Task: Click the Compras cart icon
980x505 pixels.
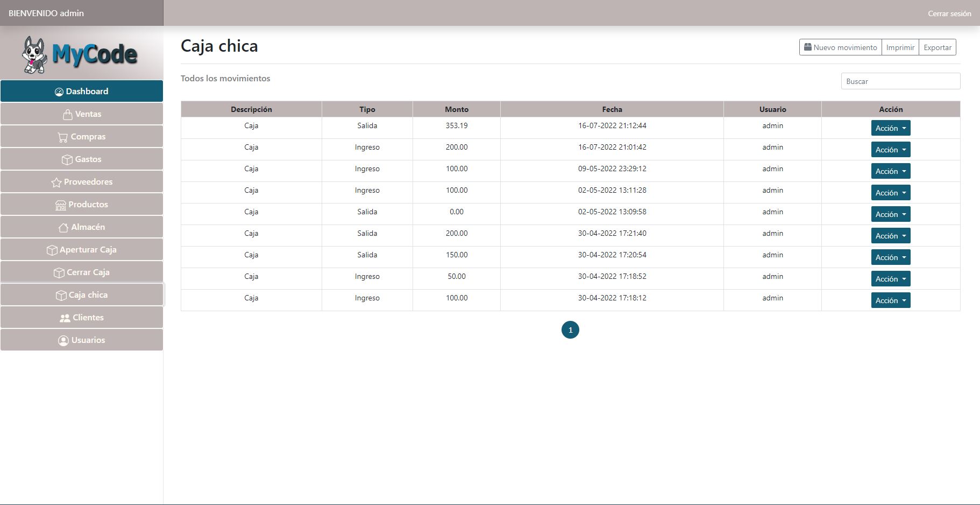Action: [x=63, y=137]
